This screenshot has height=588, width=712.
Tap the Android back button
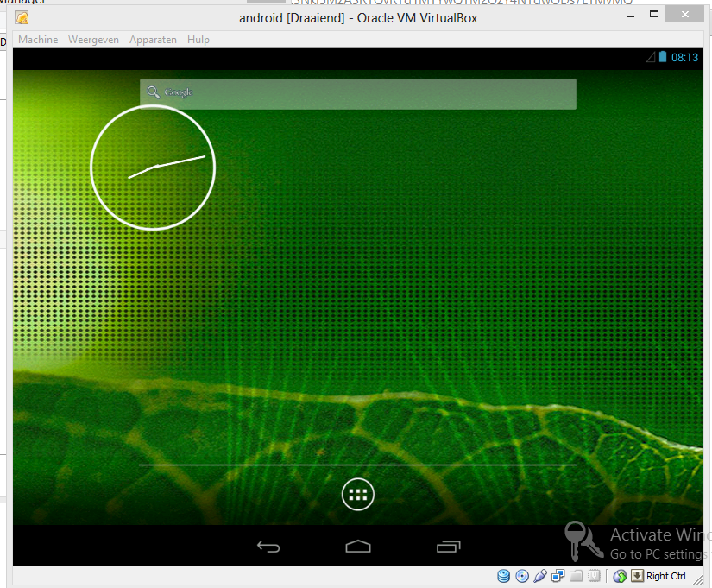(x=268, y=547)
